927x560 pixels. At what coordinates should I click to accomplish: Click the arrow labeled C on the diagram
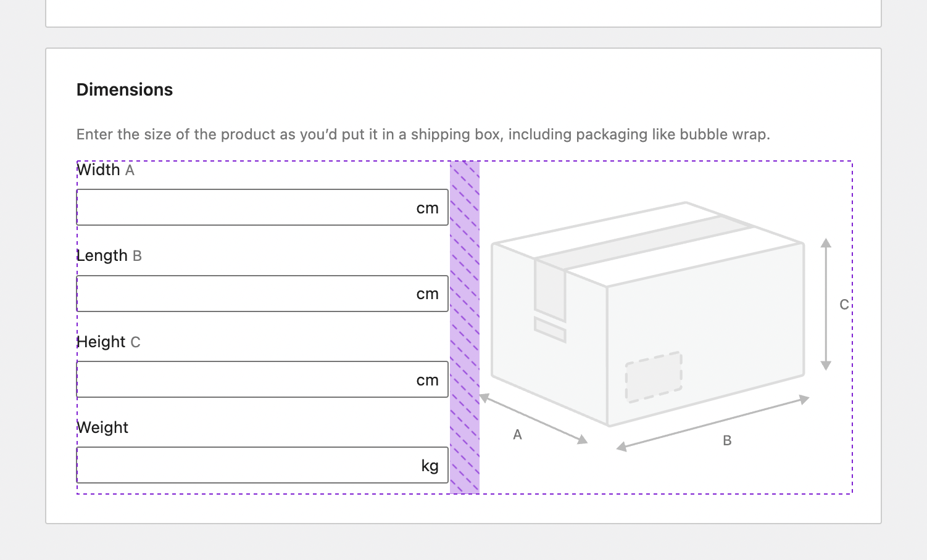pos(827,302)
